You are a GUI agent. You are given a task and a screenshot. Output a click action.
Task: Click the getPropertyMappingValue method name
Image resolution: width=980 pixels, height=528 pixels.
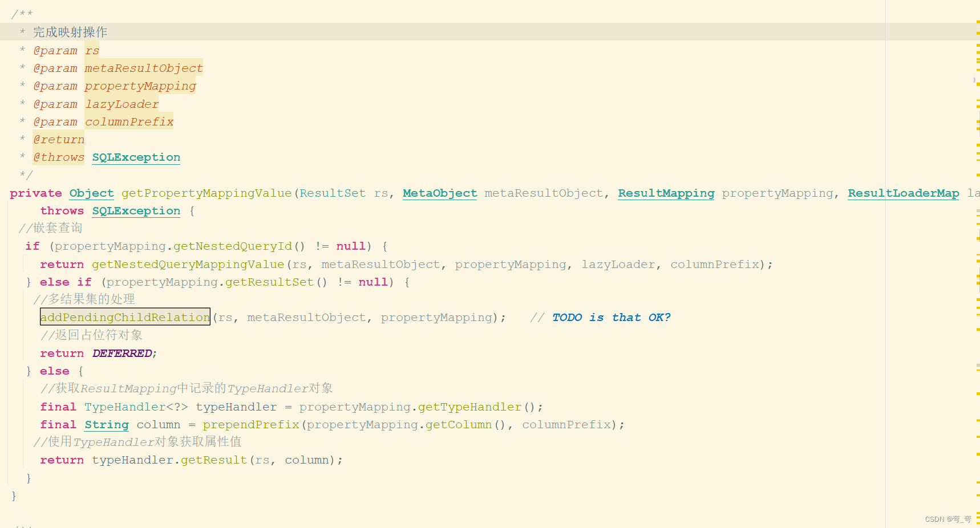206,193
